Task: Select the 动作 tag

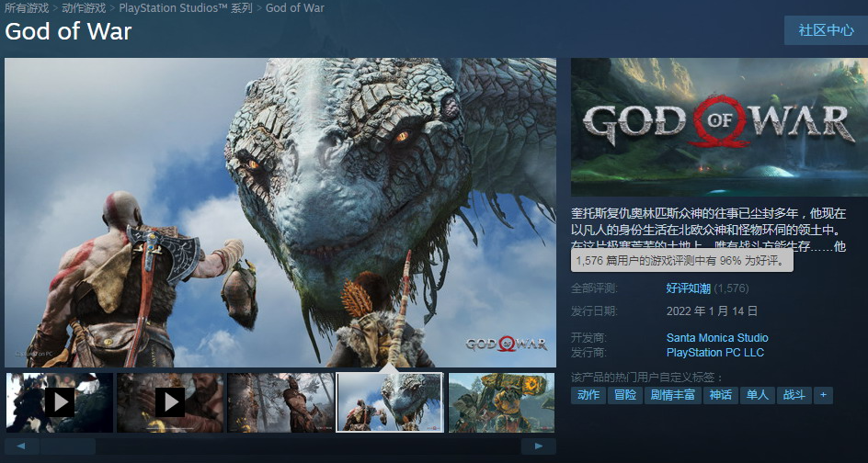Action: pos(588,395)
